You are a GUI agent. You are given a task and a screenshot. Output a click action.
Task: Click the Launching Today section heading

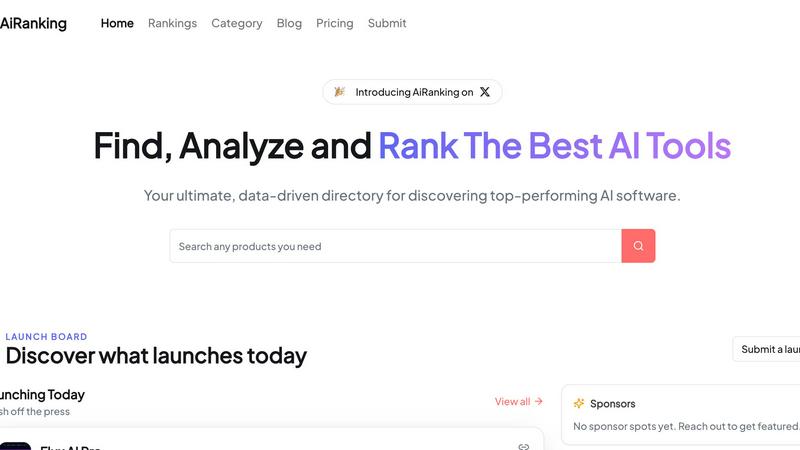point(42,394)
